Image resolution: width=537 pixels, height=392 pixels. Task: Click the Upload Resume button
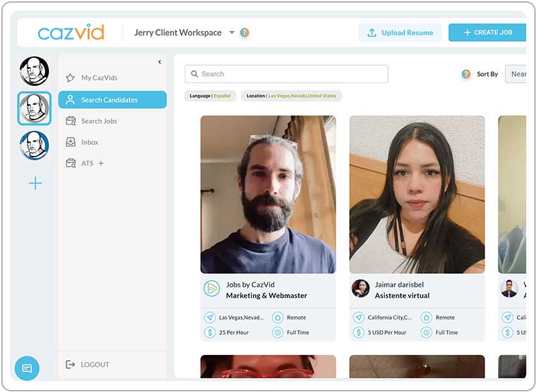[x=400, y=32]
